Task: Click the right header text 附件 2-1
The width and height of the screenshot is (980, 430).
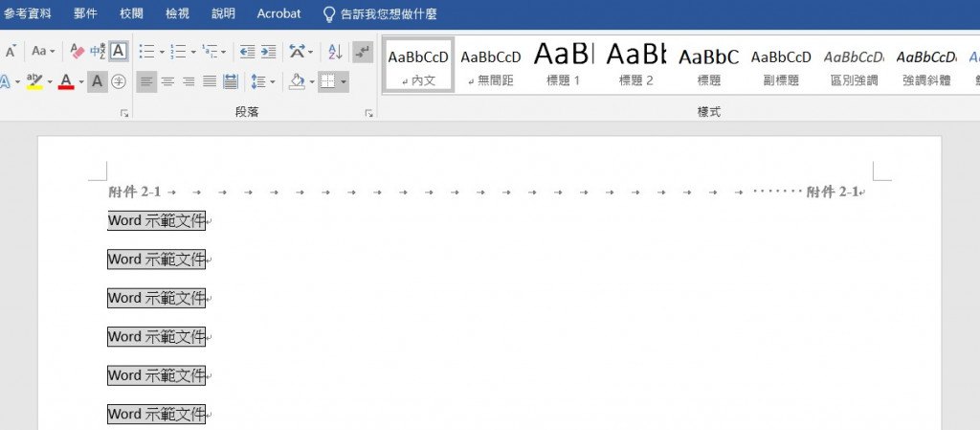Action: click(833, 192)
